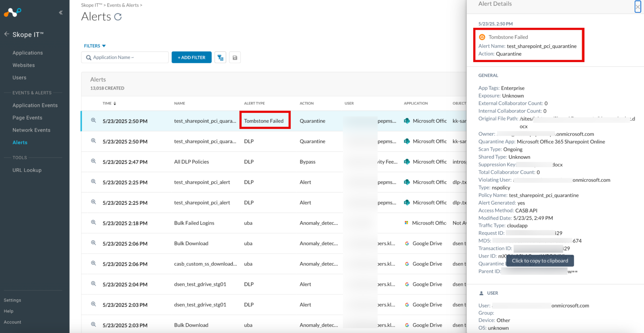
Task: Click the back arrow next to Skope IT
Action: click(7, 34)
